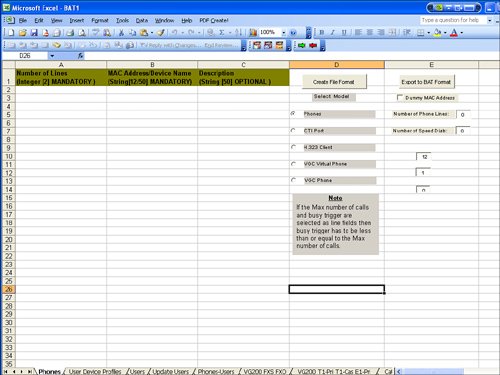Click the Export to BAT Format button
500x375 pixels.
pyautogui.click(x=426, y=82)
